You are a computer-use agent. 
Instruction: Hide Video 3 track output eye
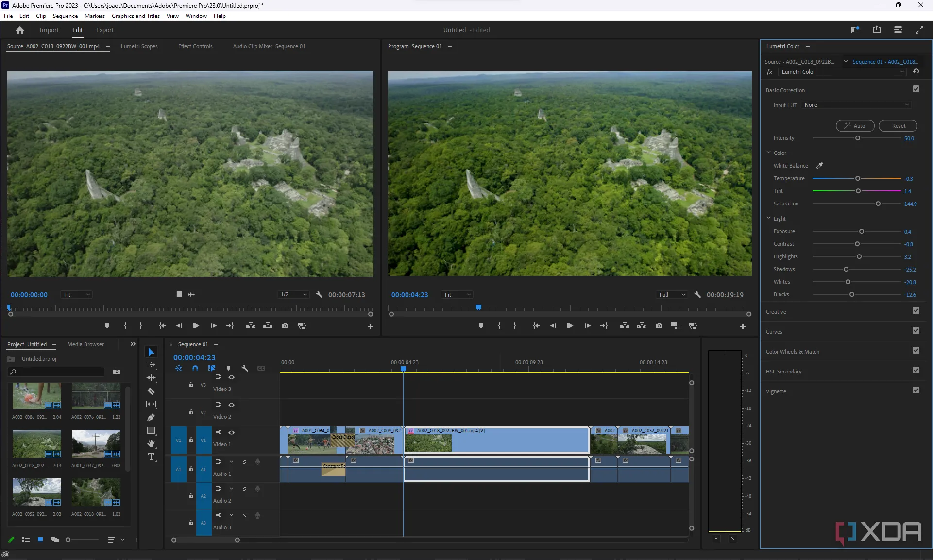pyautogui.click(x=232, y=377)
